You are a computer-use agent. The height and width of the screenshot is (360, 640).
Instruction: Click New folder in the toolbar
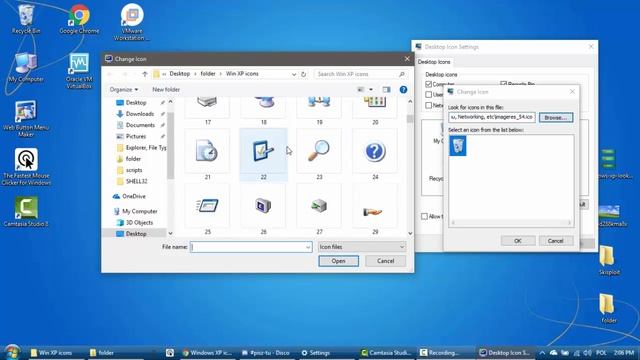click(166, 89)
